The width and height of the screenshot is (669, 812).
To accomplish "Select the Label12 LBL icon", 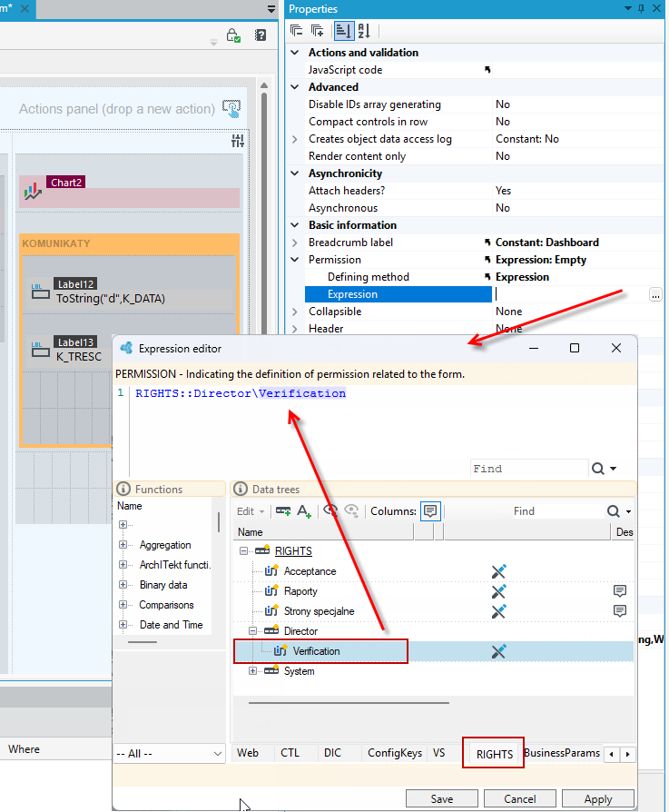I will coord(40,292).
